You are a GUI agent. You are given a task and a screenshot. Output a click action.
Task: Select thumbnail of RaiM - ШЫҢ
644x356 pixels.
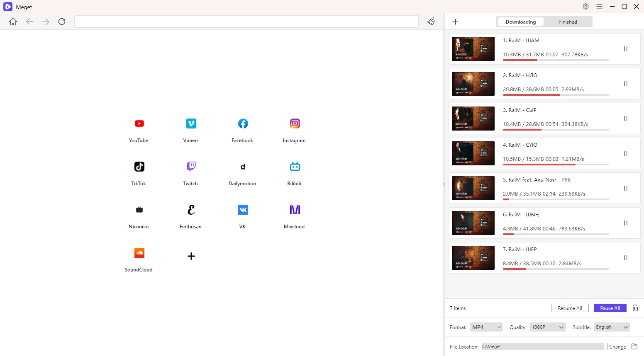click(473, 223)
